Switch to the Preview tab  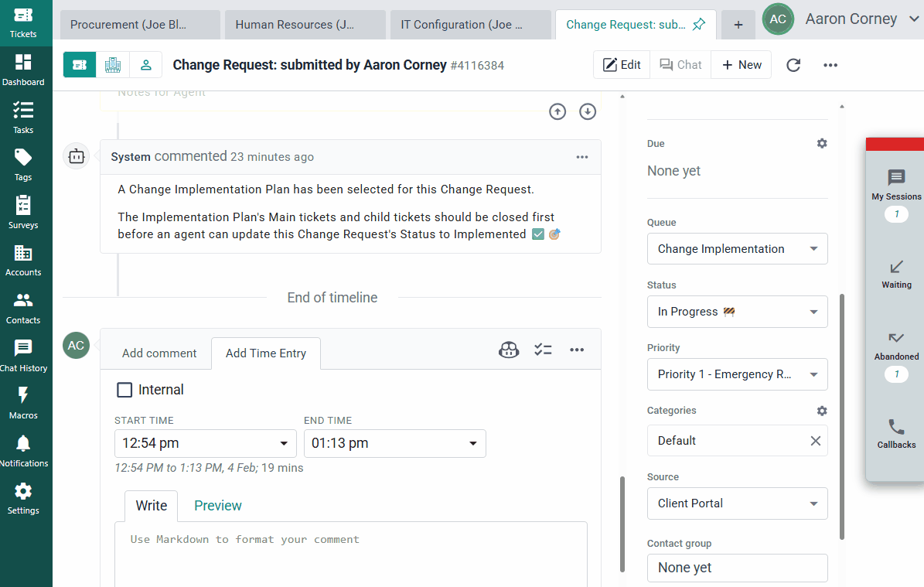tap(218, 506)
